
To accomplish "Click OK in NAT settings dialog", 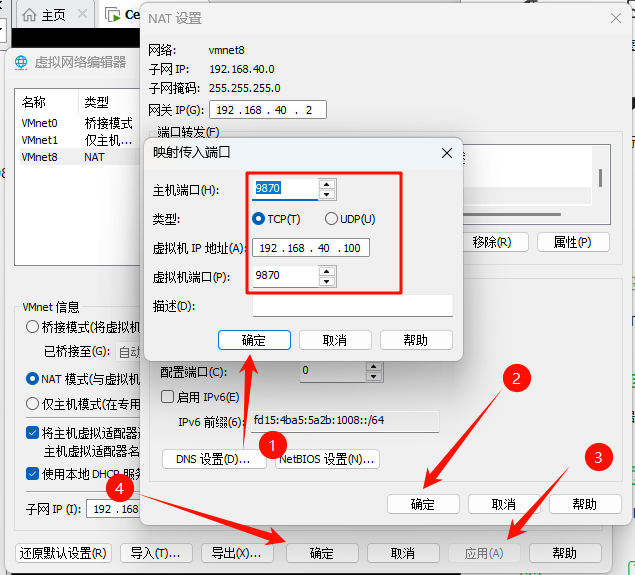I will coord(423,504).
